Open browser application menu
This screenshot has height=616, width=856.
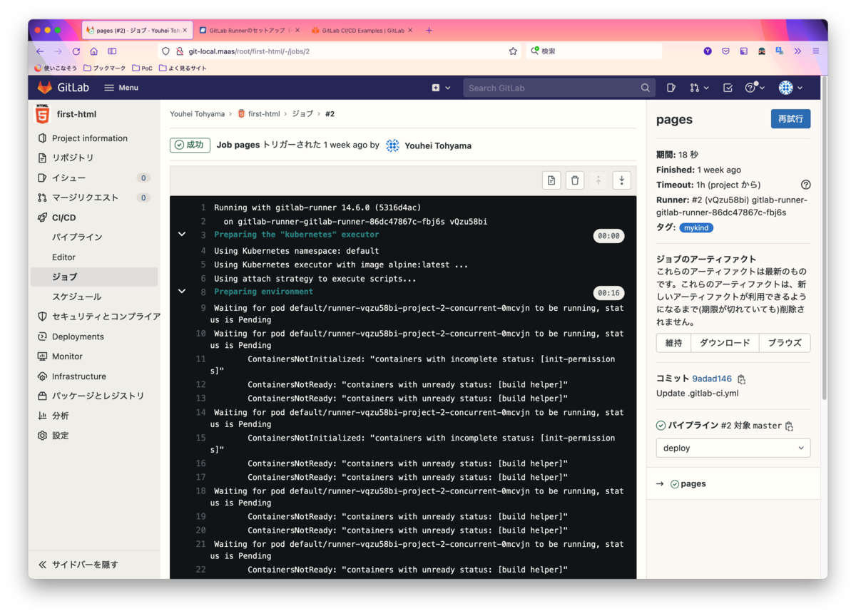[x=815, y=51]
